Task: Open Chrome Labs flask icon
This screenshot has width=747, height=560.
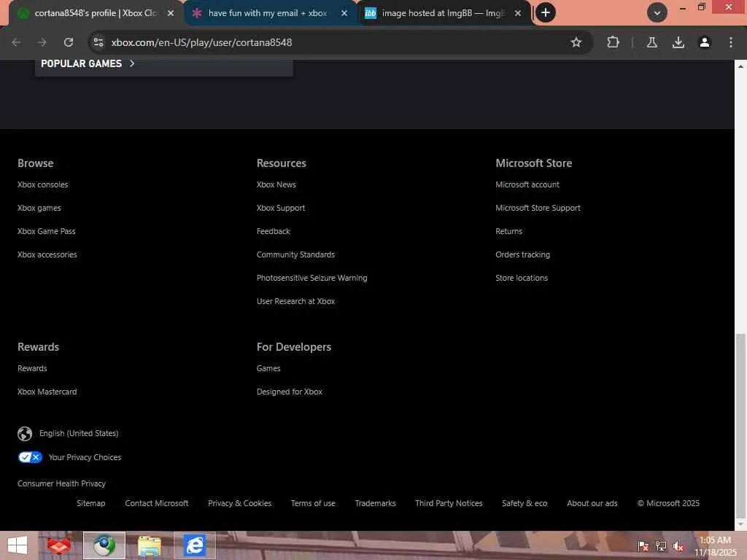Action: (651, 42)
